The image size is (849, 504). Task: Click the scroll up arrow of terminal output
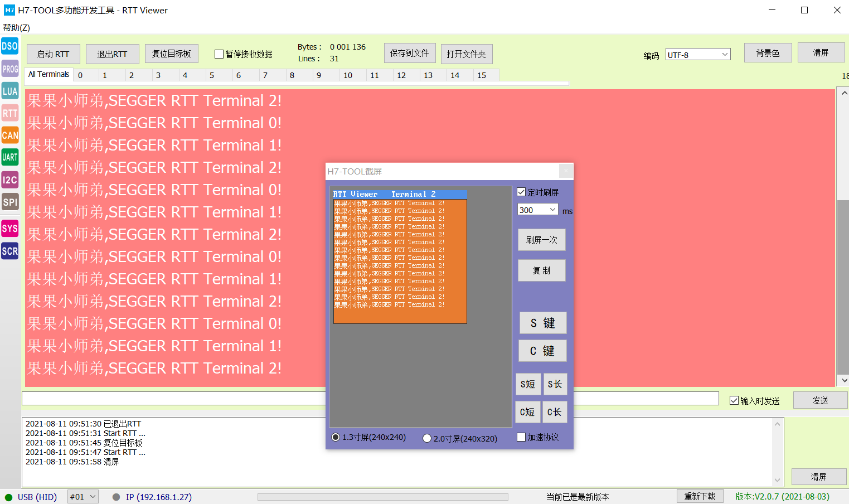coord(844,93)
